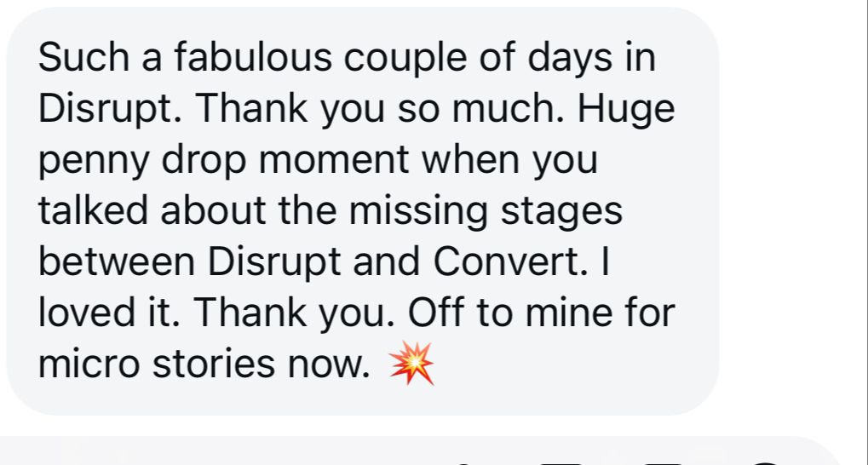Click the phrase "Off to mine for"
The width and height of the screenshot is (868, 465).
(x=542, y=314)
